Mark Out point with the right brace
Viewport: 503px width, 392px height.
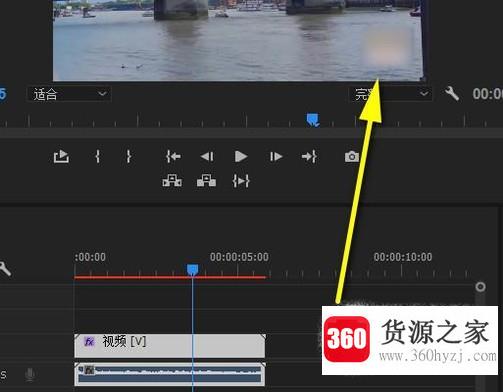[x=129, y=156]
